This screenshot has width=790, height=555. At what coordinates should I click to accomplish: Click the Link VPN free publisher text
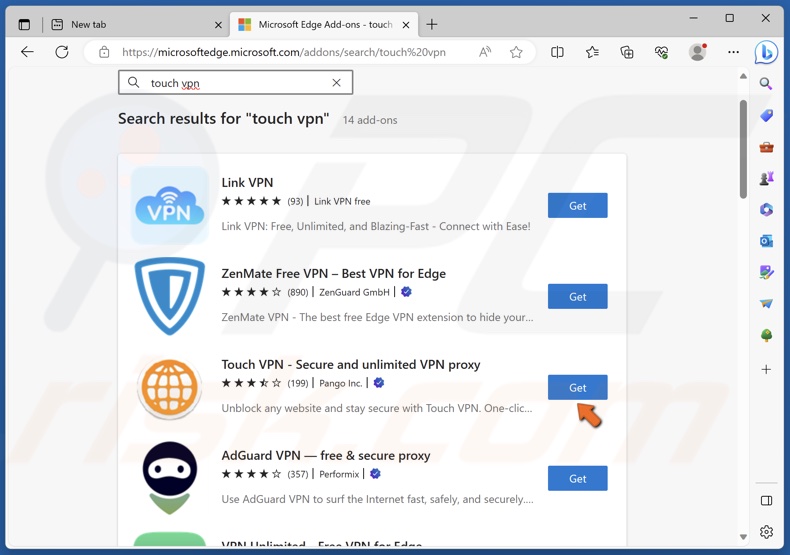click(x=342, y=201)
